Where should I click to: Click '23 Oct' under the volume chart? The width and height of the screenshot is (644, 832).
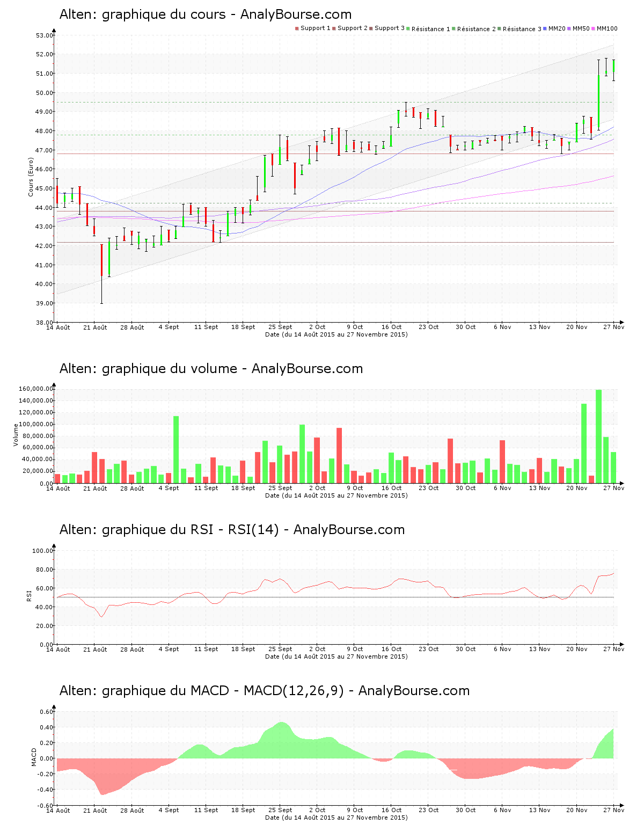point(429,488)
